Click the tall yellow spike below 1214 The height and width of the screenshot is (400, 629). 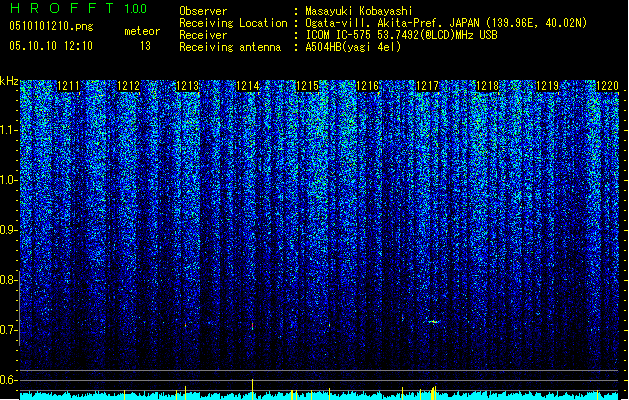(252, 389)
